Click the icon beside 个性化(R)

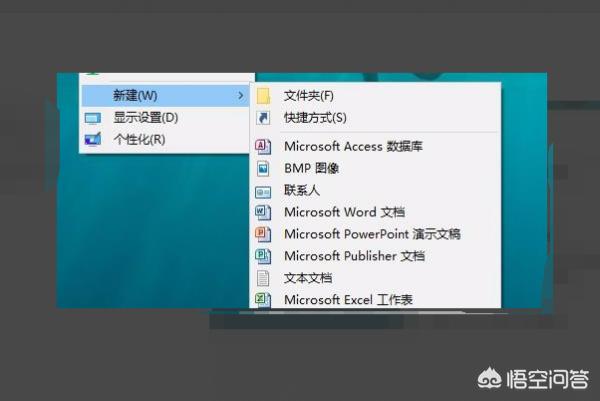(93, 139)
